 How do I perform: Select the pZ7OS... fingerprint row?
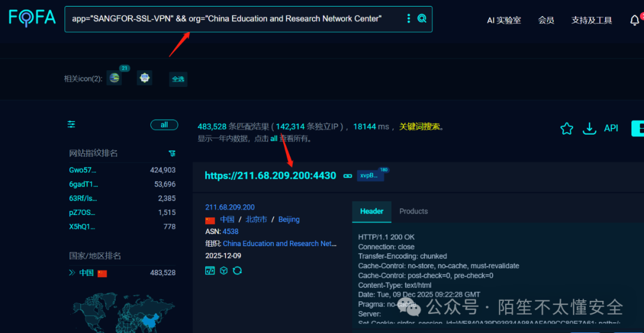click(122, 213)
